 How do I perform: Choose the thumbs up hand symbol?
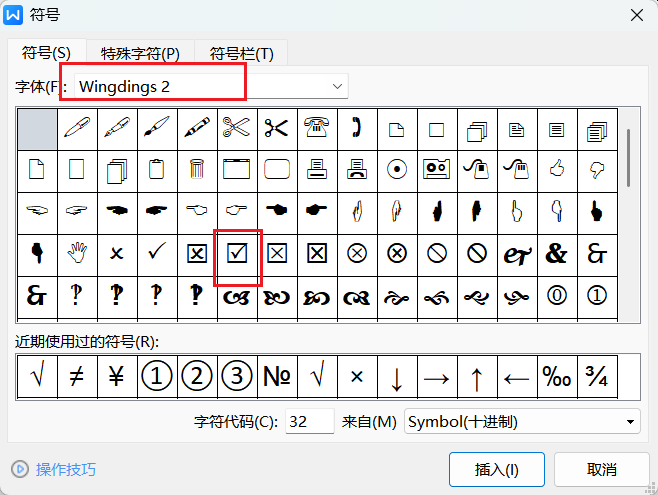tap(557, 169)
